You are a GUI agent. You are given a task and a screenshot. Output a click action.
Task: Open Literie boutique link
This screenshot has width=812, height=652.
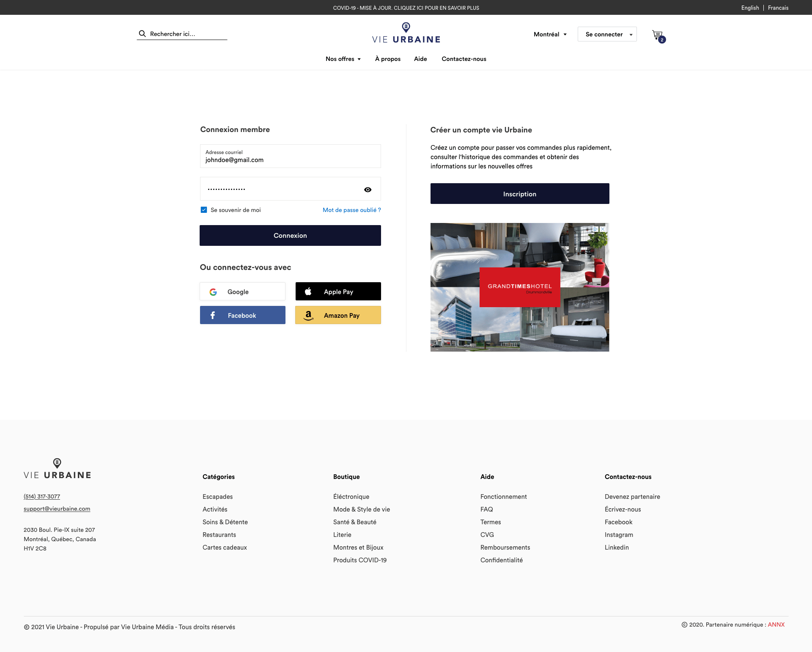(343, 535)
